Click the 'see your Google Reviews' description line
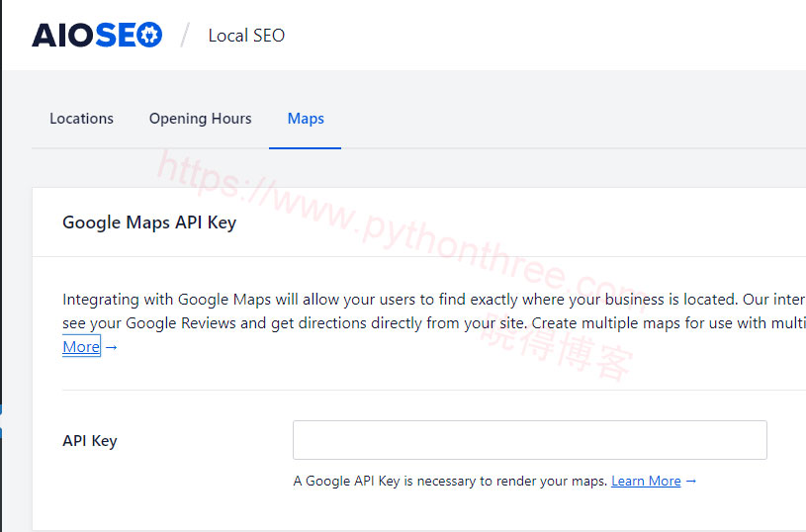Screen dimensions: 806x532 point(434,323)
